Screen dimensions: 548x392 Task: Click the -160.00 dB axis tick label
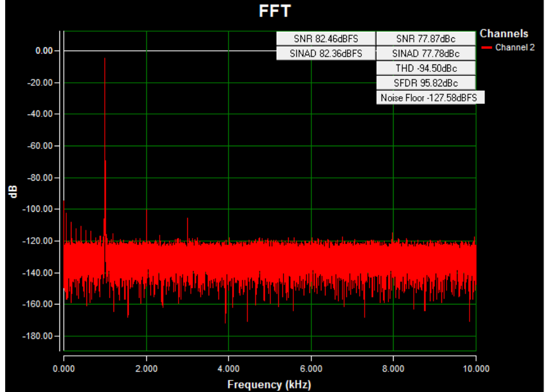38,304
